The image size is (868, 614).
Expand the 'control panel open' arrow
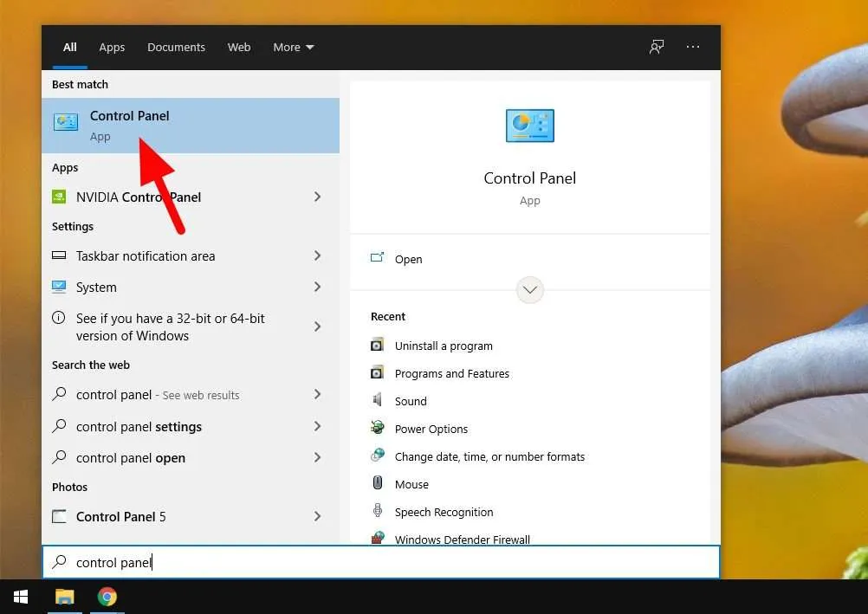[x=317, y=457]
